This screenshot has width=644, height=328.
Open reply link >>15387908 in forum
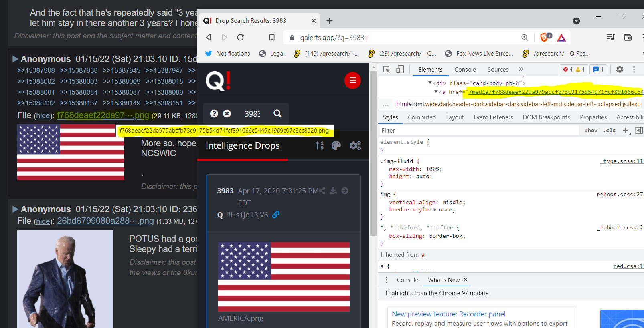tap(36, 70)
